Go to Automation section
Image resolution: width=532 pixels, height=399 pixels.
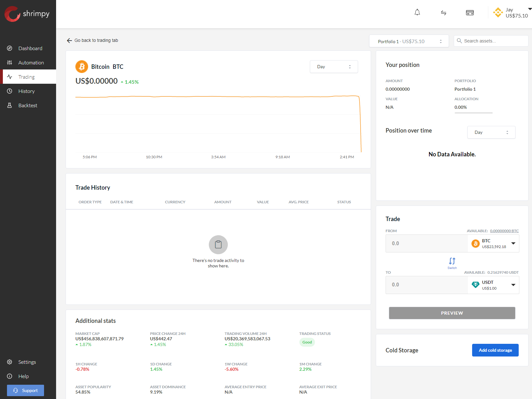point(28,62)
